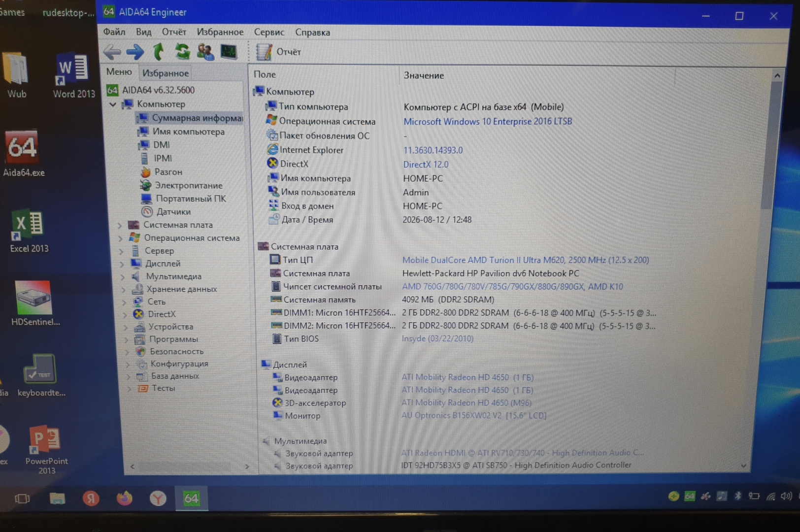The width and height of the screenshot is (800, 532).
Task: Select the Безопасность tree item
Action: click(170, 351)
